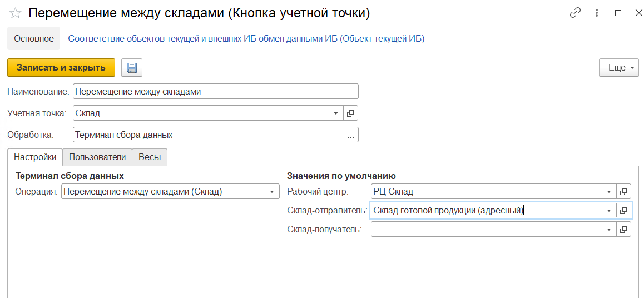Copy link to this object icon
This screenshot has height=298, width=644.
click(575, 13)
